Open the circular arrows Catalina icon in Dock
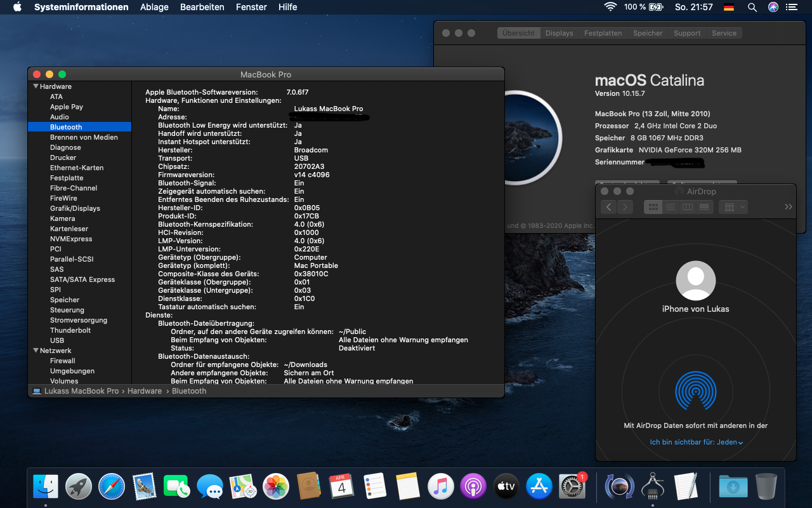The width and height of the screenshot is (812, 508). (620, 486)
